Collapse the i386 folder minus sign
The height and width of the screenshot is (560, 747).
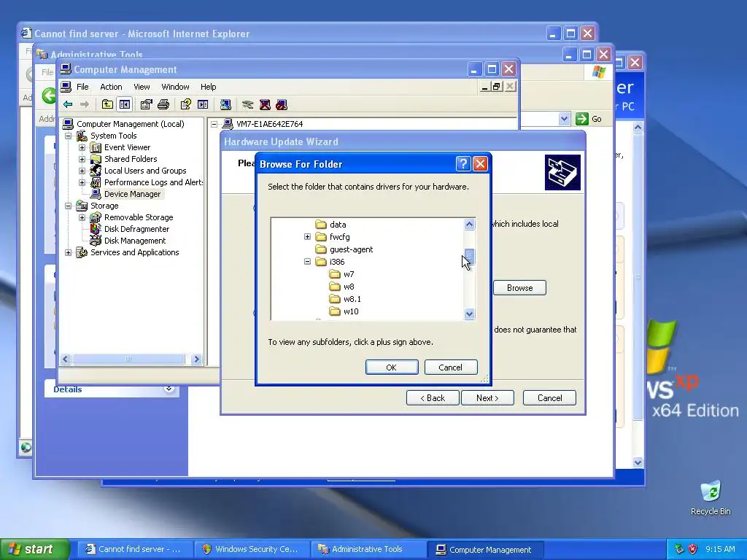click(x=307, y=262)
